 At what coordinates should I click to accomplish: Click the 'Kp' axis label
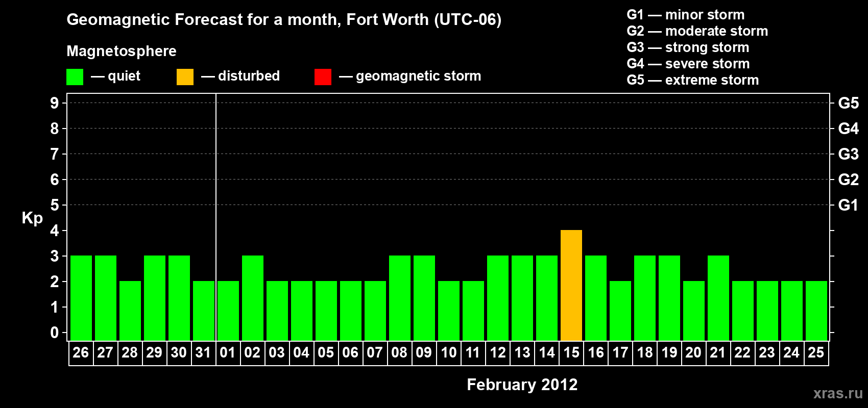point(32,218)
